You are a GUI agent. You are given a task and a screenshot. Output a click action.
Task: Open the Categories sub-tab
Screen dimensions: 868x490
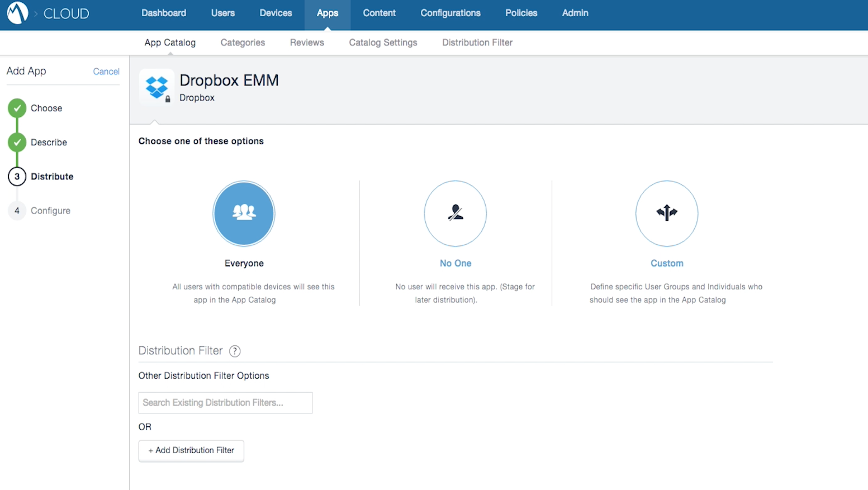click(243, 42)
